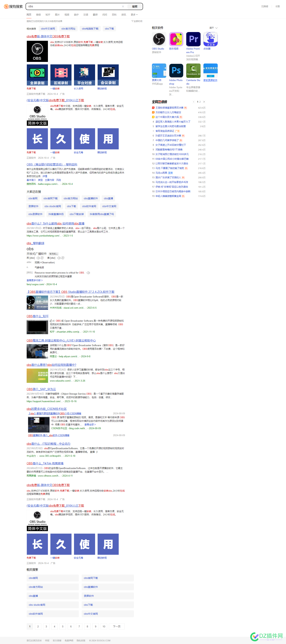
Task: Open the 意见反馈及投诉 footer link
Action: pyautogui.click(x=34, y=640)
